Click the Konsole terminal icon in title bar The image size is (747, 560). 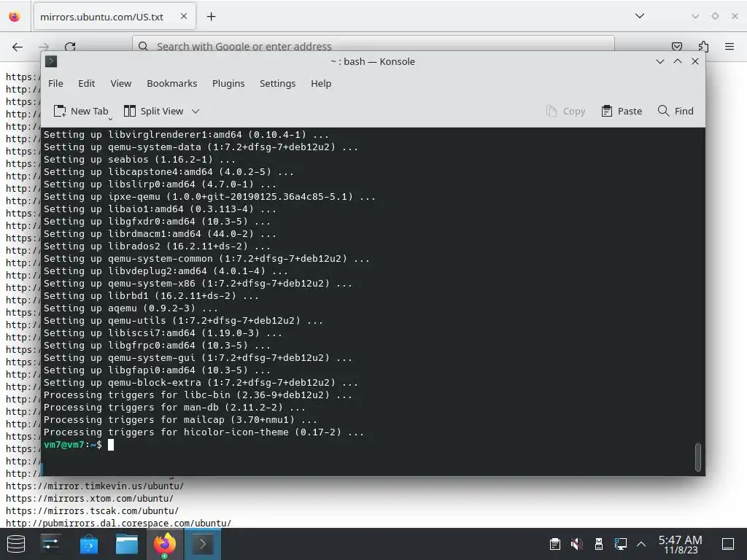tap(51, 61)
